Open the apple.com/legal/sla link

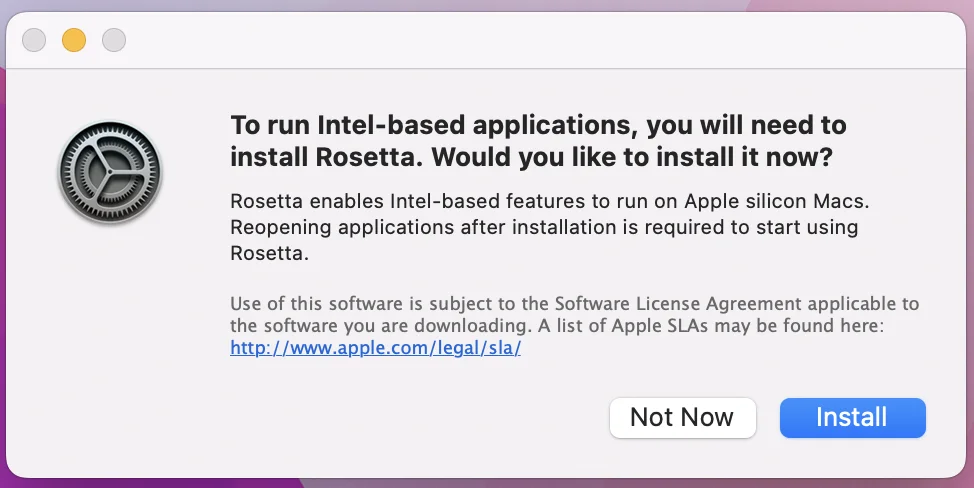click(376, 349)
